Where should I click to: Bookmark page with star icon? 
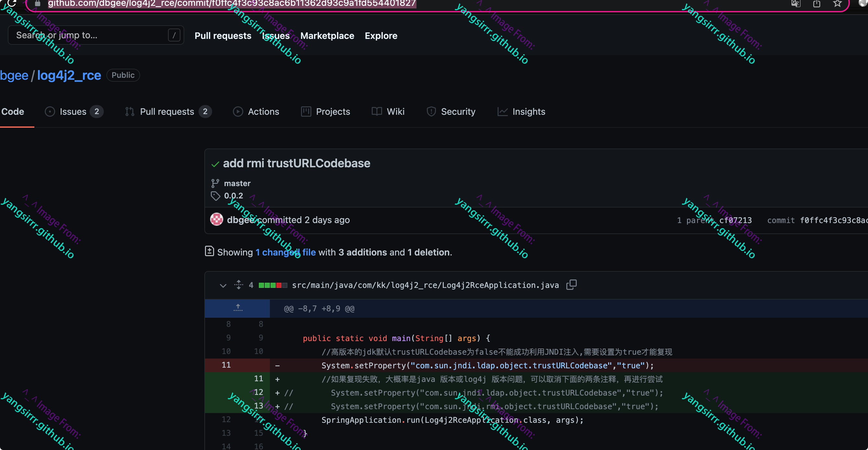tap(837, 4)
